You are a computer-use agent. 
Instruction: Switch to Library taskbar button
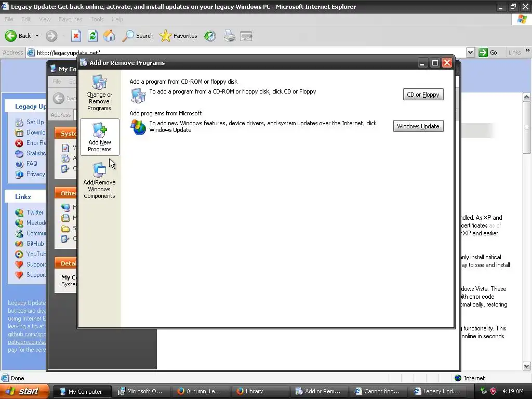pos(259,392)
